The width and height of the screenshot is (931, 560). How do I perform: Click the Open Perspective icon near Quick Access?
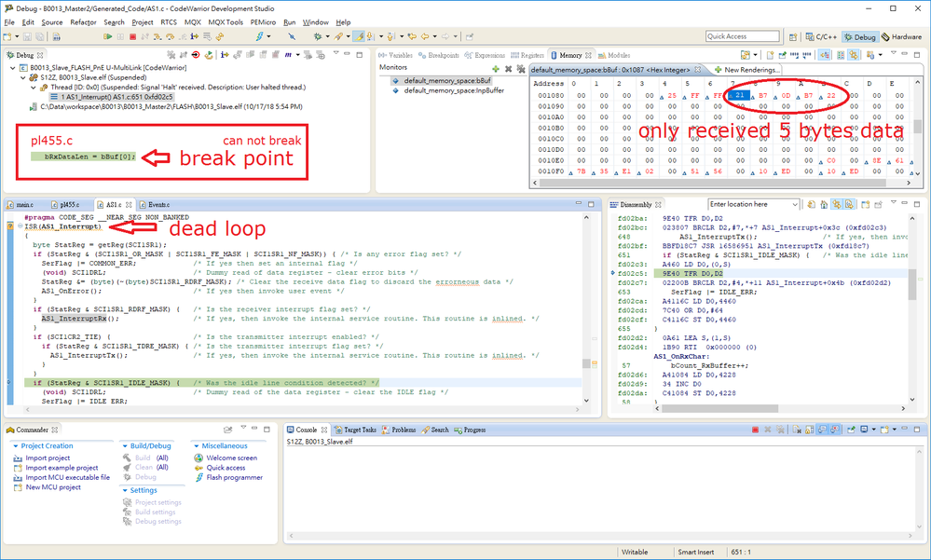click(793, 37)
